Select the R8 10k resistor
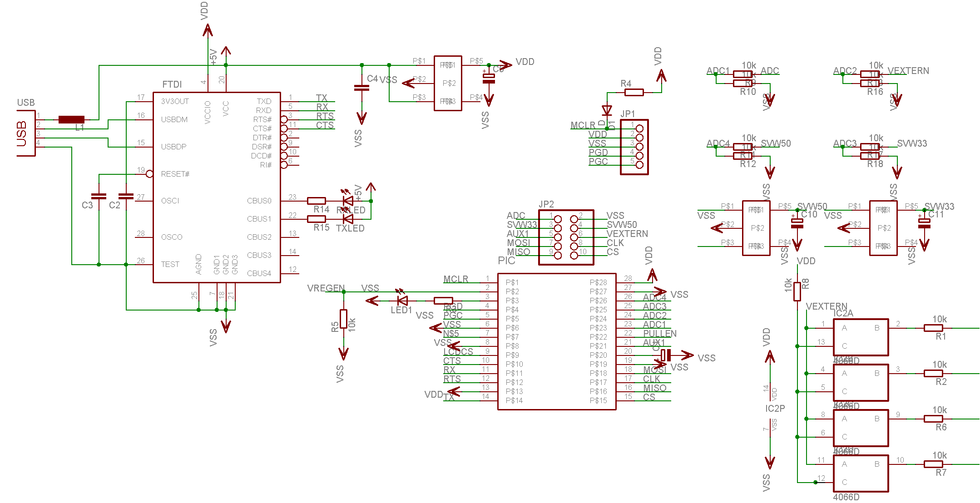 point(797,291)
